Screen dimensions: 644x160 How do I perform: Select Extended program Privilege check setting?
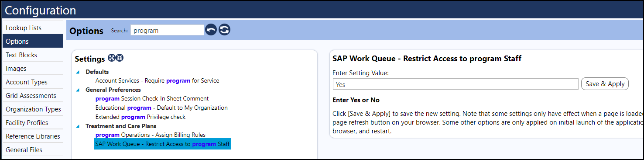140,117
